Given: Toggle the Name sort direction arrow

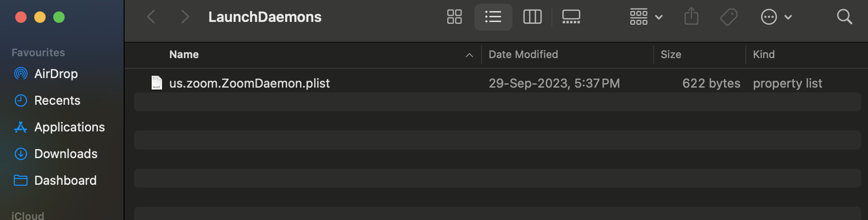Looking at the screenshot, I should (x=469, y=55).
